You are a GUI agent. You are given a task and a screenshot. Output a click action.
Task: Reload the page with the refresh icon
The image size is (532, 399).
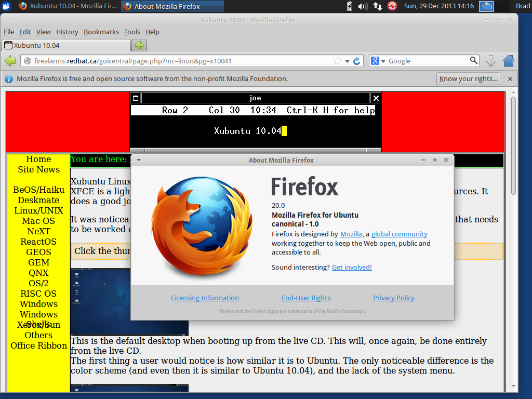pos(356,61)
